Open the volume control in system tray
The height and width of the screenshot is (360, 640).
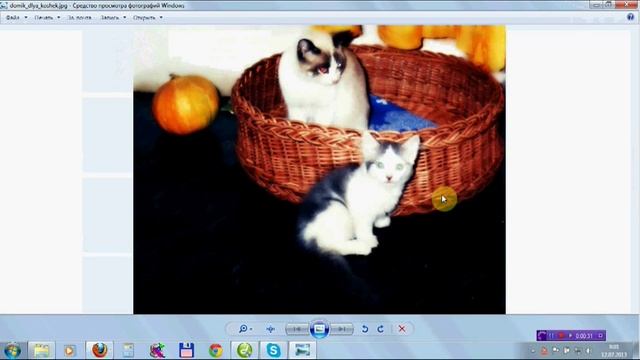(588, 351)
